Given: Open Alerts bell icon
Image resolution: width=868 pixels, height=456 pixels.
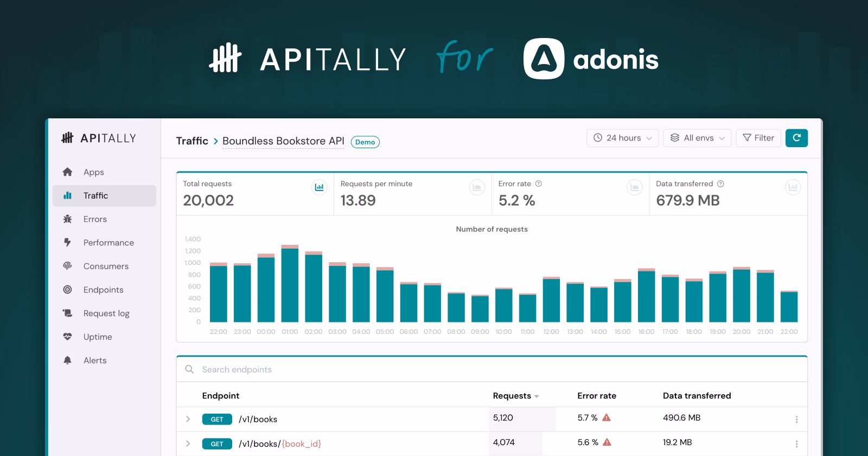Looking at the screenshot, I should [67, 360].
